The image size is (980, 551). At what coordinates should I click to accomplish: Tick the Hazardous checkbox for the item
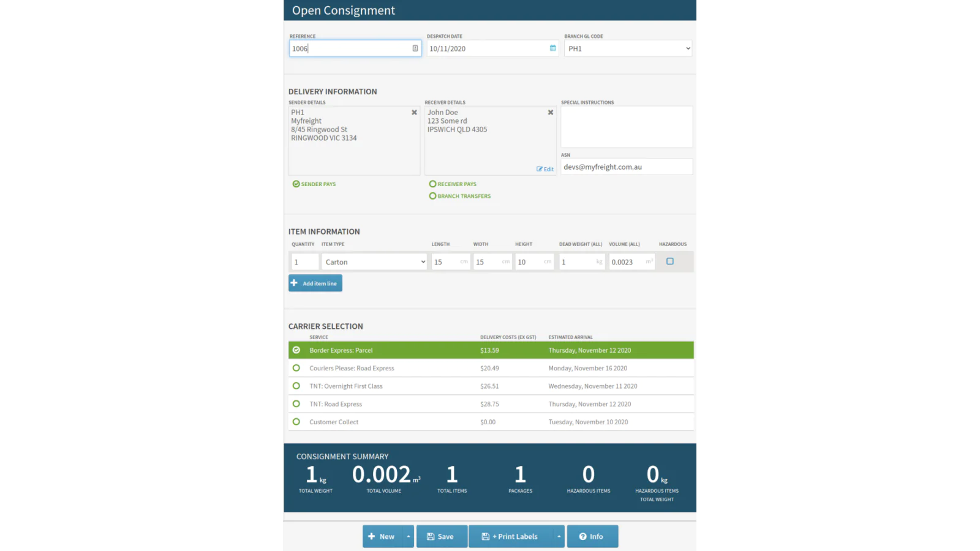pos(670,261)
